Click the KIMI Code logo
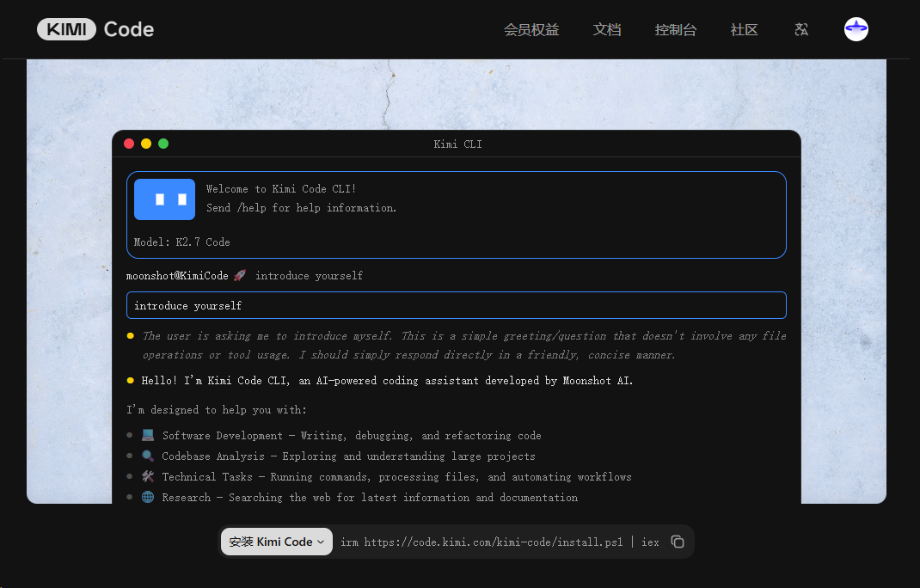Screen dimensions: 920x588 [x=95, y=29]
